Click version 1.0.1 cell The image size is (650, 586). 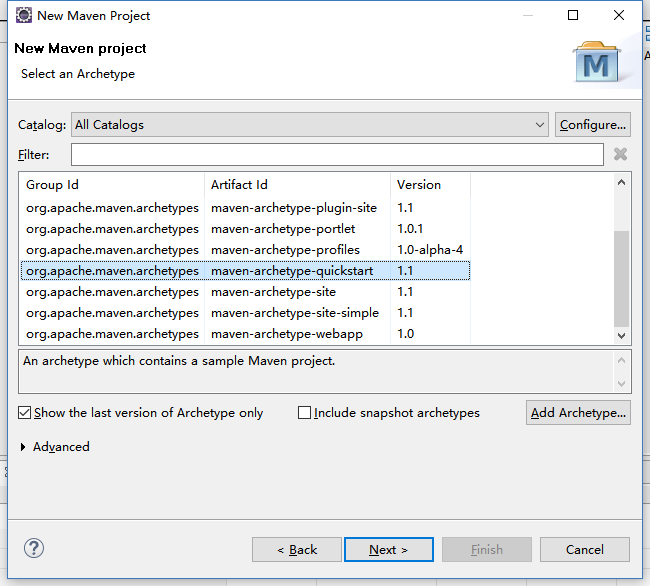click(x=410, y=229)
